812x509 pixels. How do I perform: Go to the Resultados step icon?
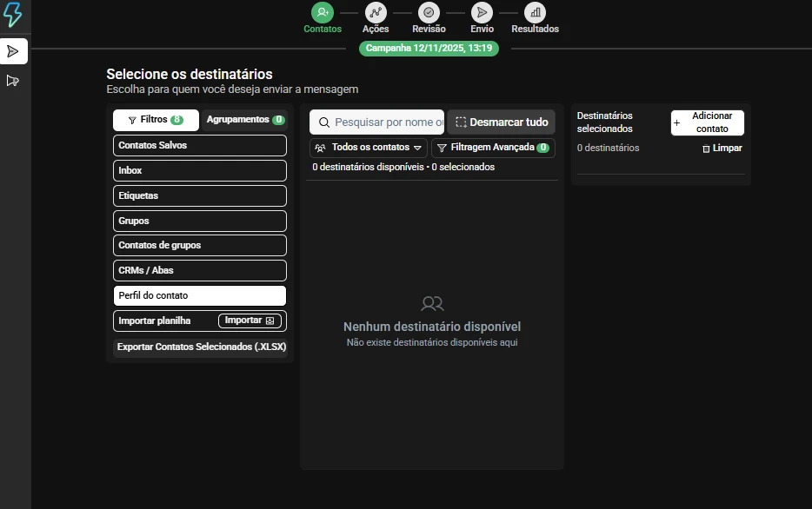tap(535, 12)
